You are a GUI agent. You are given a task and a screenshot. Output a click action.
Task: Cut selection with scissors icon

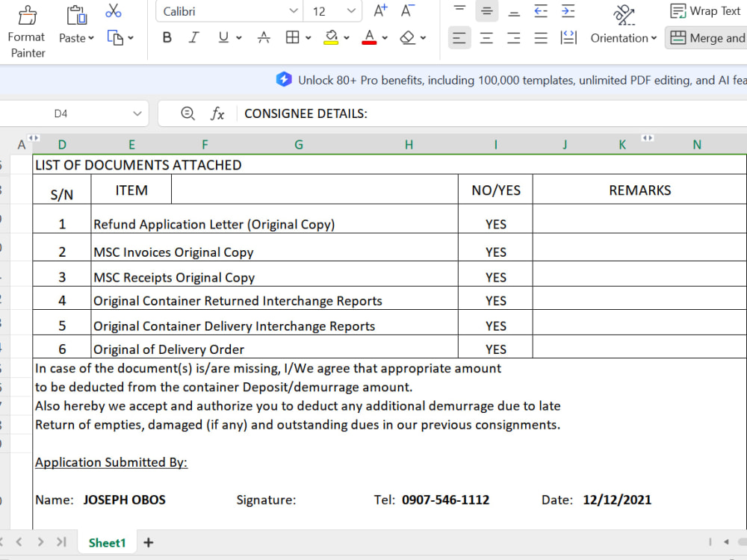(114, 11)
